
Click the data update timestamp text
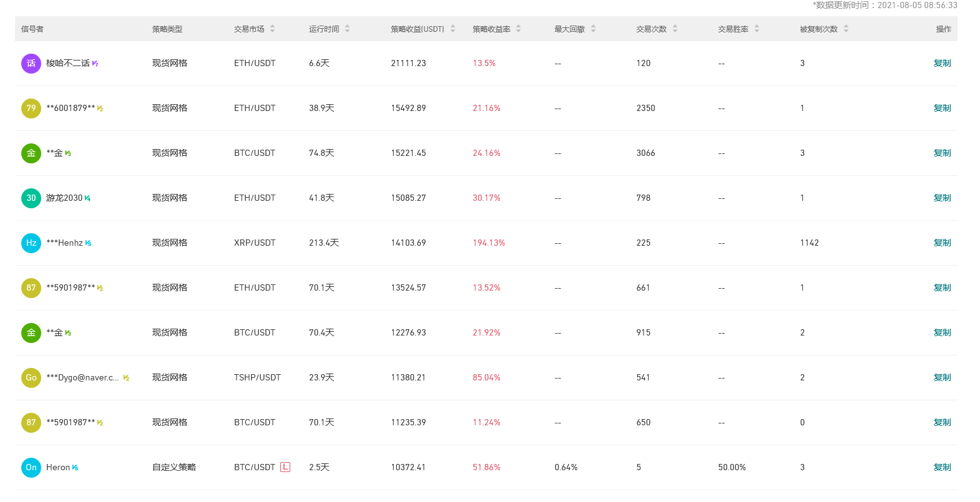885,5
